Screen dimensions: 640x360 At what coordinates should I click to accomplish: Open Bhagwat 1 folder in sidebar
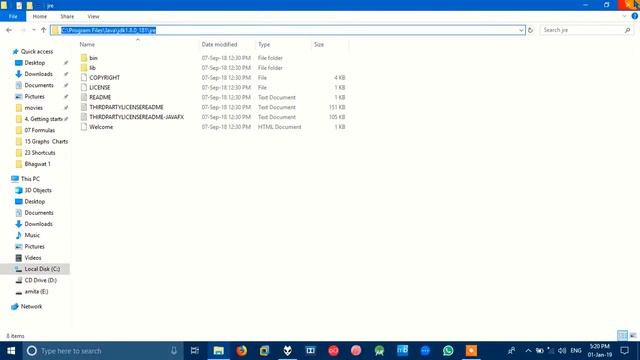click(37, 164)
